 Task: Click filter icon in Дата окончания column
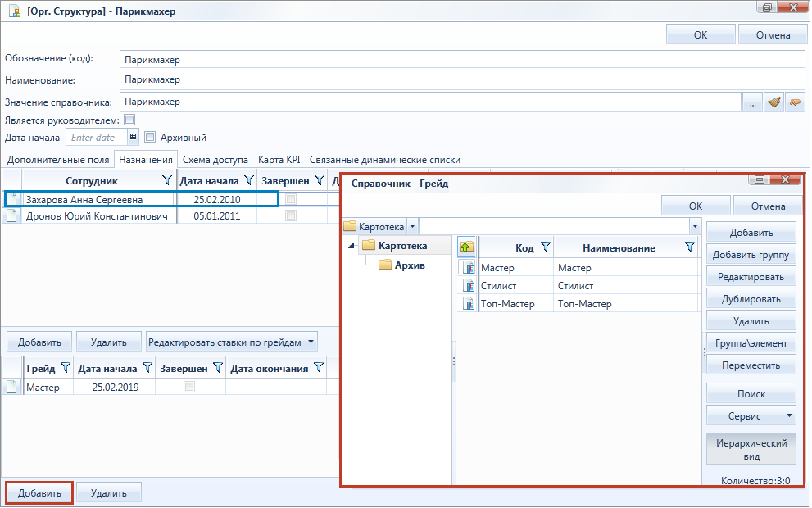click(319, 368)
